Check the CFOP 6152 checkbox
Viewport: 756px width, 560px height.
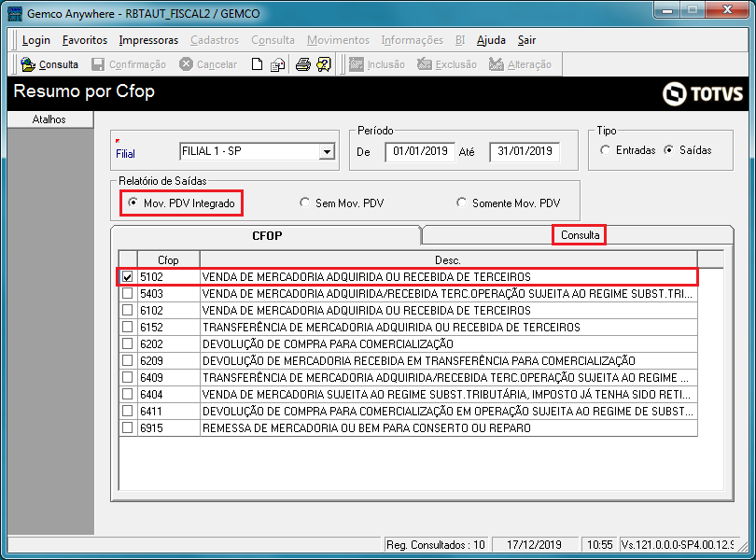127,327
